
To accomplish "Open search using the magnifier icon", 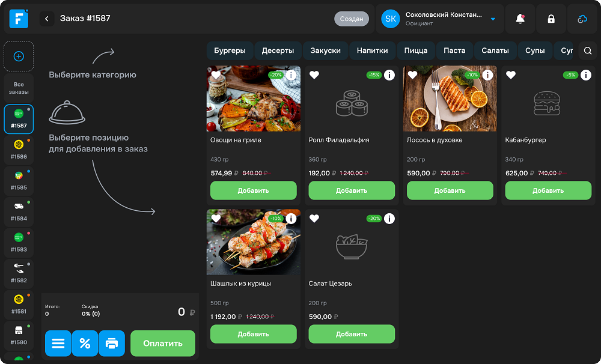I will 588,51.
